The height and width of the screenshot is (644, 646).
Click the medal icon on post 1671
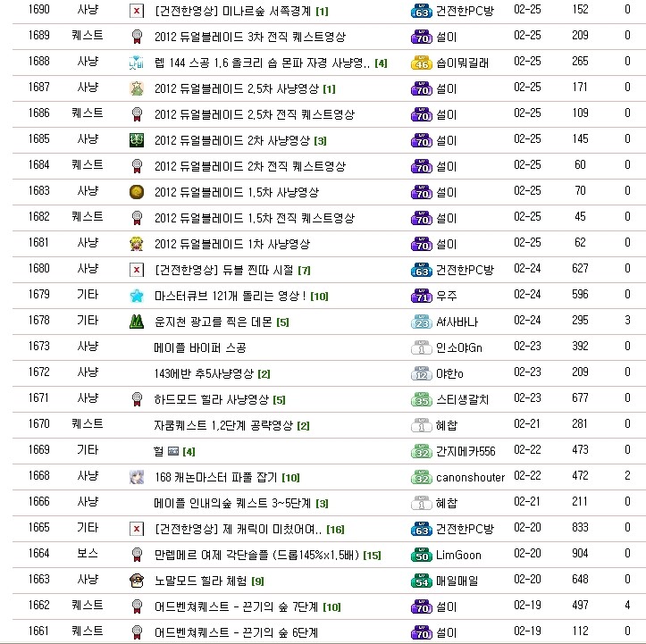pyautogui.click(x=137, y=399)
